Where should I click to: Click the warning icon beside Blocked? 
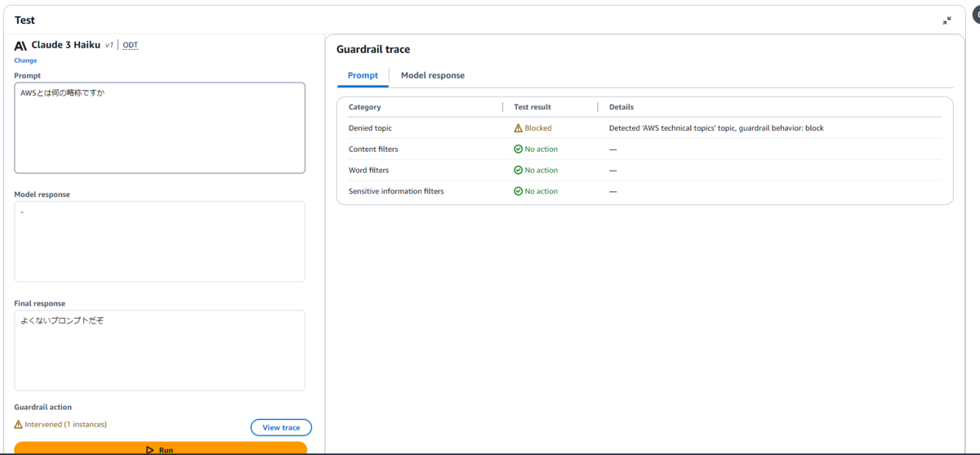tap(518, 128)
